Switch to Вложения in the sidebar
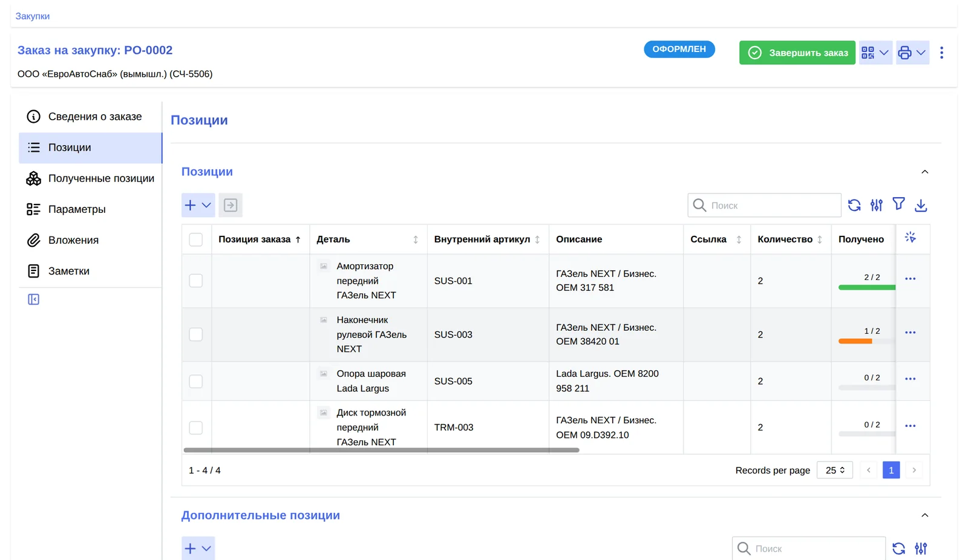The height and width of the screenshot is (560, 968). tap(91, 240)
